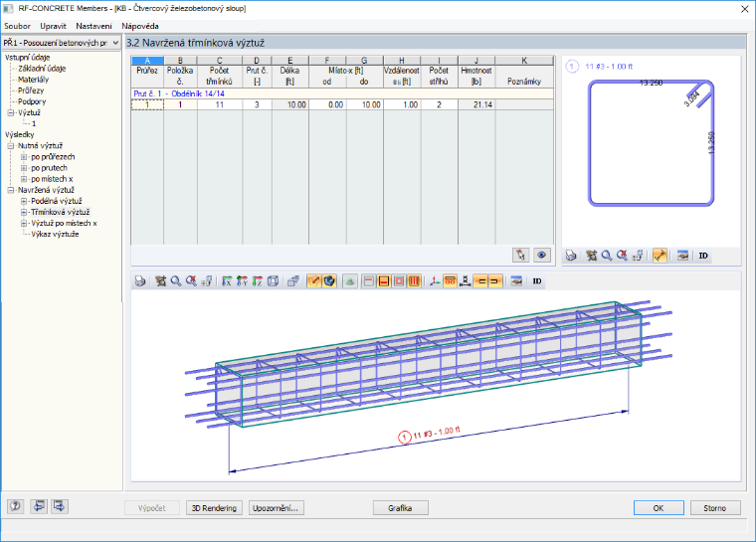Open the Upravit menu
756x542 pixels.
coord(53,26)
